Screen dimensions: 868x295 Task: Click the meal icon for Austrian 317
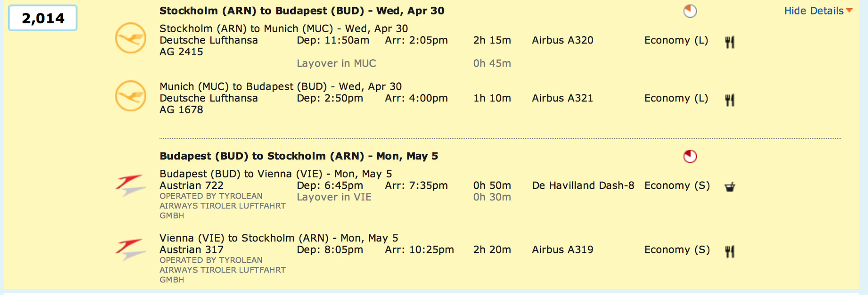pyautogui.click(x=730, y=251)
